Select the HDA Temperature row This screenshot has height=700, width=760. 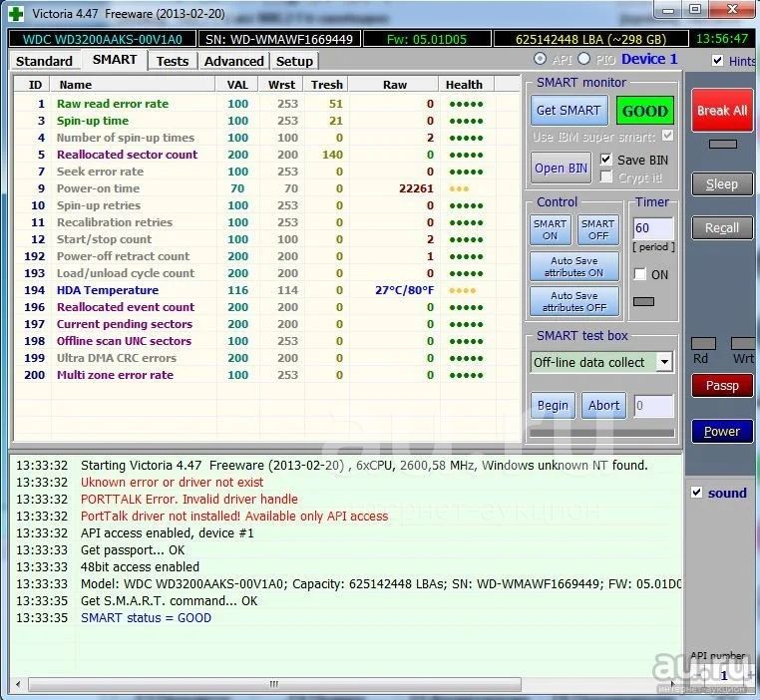(266, 290)
